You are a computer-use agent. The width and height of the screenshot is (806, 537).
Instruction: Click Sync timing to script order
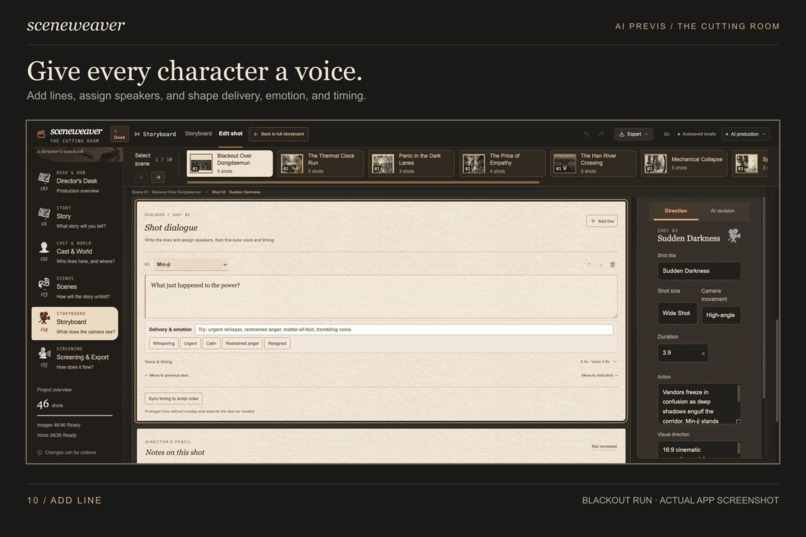click(174, 399)
